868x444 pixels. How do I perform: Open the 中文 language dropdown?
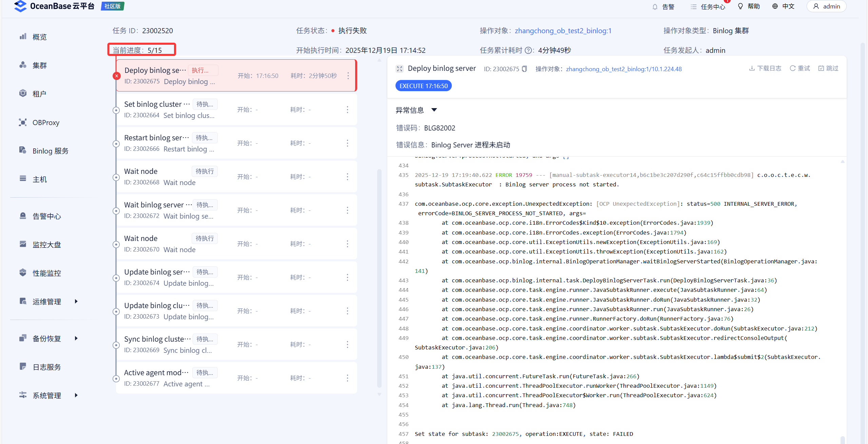[x=784, y=6]
